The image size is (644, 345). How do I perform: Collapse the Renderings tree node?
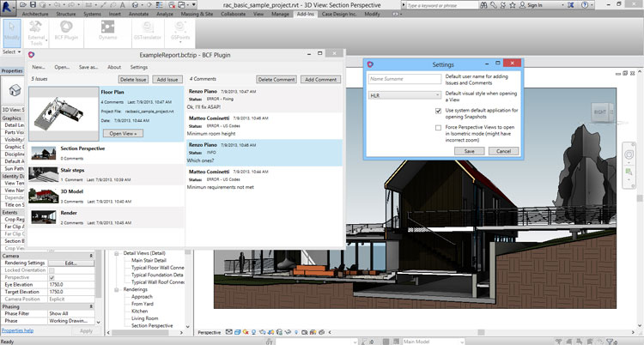pos(117,289)
